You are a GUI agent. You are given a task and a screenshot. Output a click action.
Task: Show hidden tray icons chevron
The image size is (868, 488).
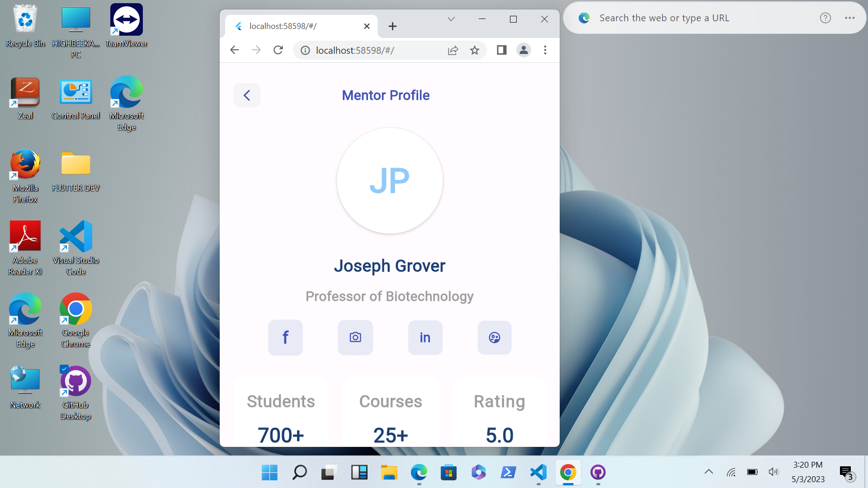pyautogui.click(x=709, y=472)
